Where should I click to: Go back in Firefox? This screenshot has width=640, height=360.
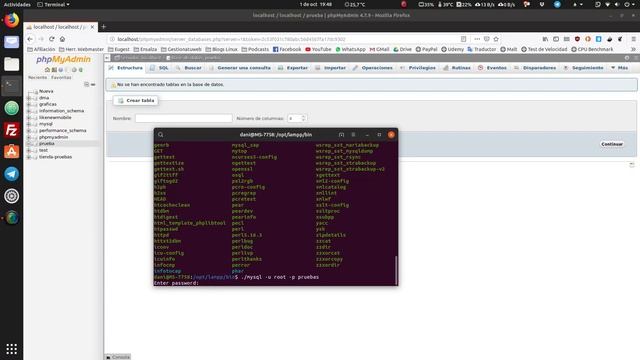click(30, 39)
